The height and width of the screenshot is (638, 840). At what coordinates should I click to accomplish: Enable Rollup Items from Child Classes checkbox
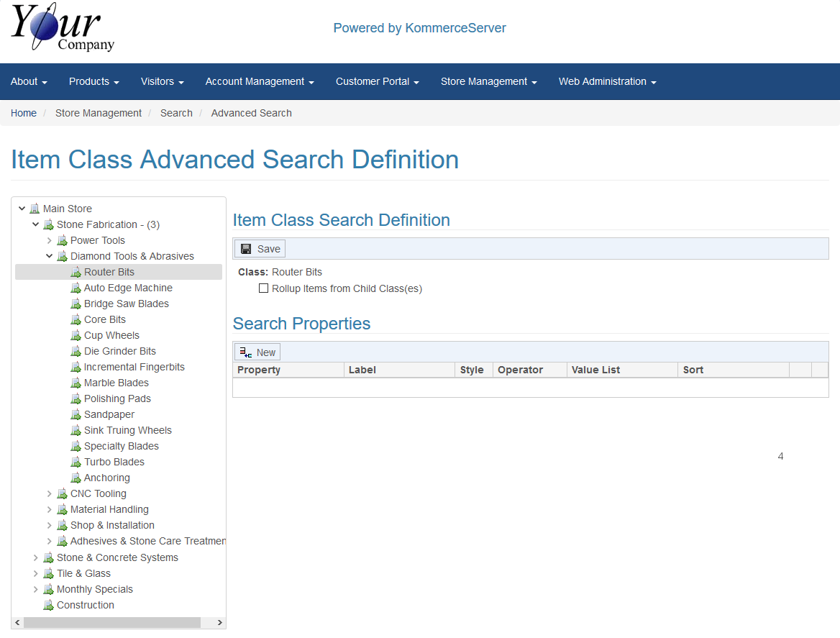point(263,288)
